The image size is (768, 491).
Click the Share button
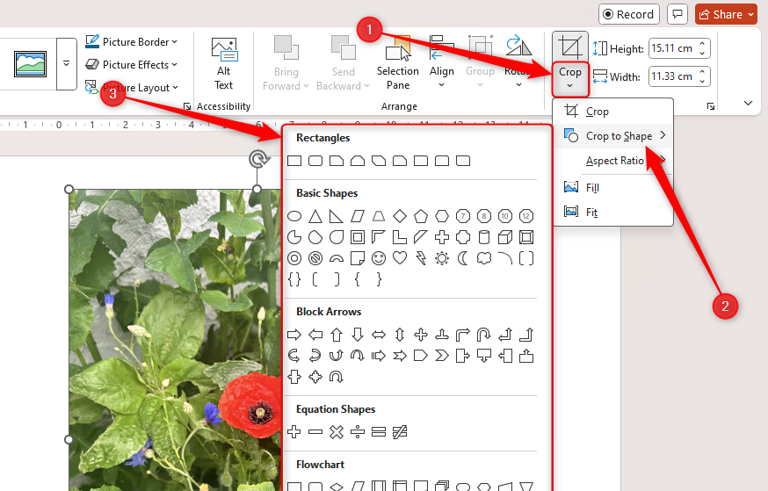point(727,14)
